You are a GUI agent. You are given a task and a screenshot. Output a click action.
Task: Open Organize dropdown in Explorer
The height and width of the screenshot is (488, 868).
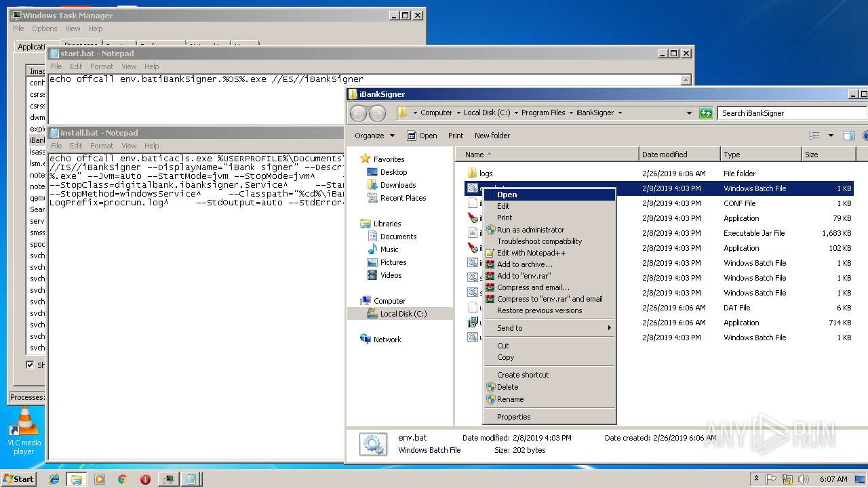(x=374, y=136)
